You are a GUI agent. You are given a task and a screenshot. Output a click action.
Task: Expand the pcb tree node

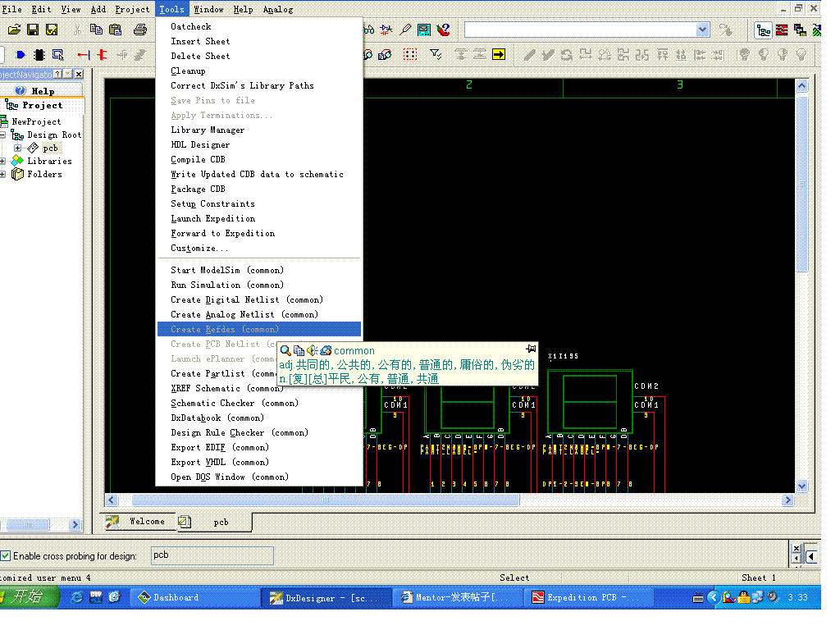pos(18,148)
